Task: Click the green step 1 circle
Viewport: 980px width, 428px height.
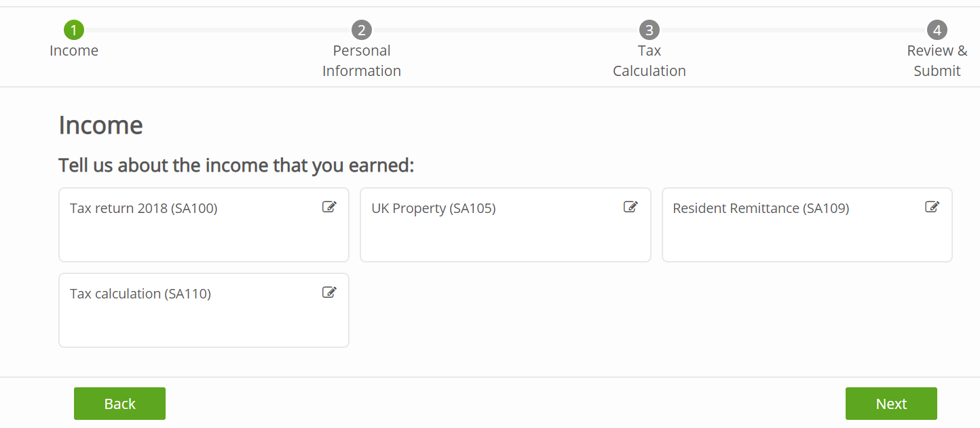Action: 74,30
